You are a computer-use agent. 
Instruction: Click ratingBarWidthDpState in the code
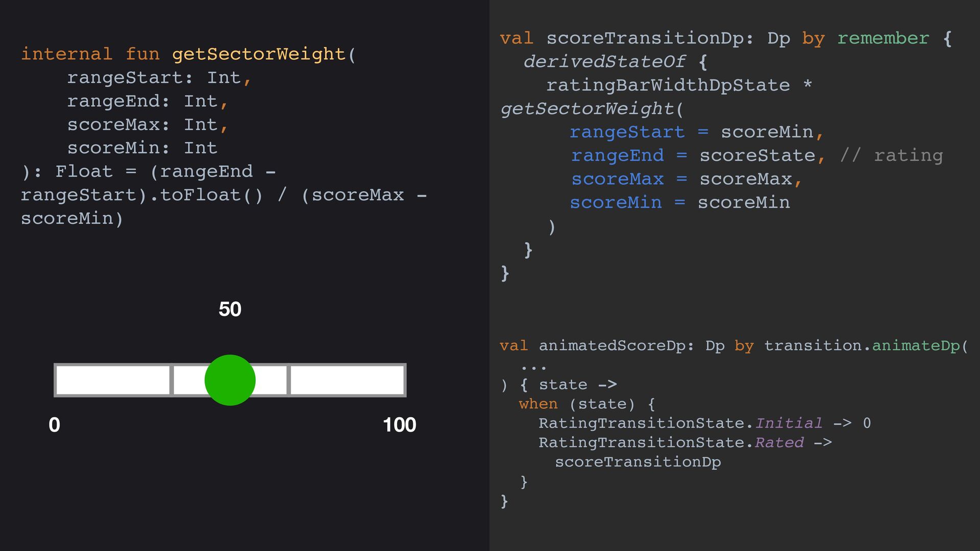click(x=668, y=85)
